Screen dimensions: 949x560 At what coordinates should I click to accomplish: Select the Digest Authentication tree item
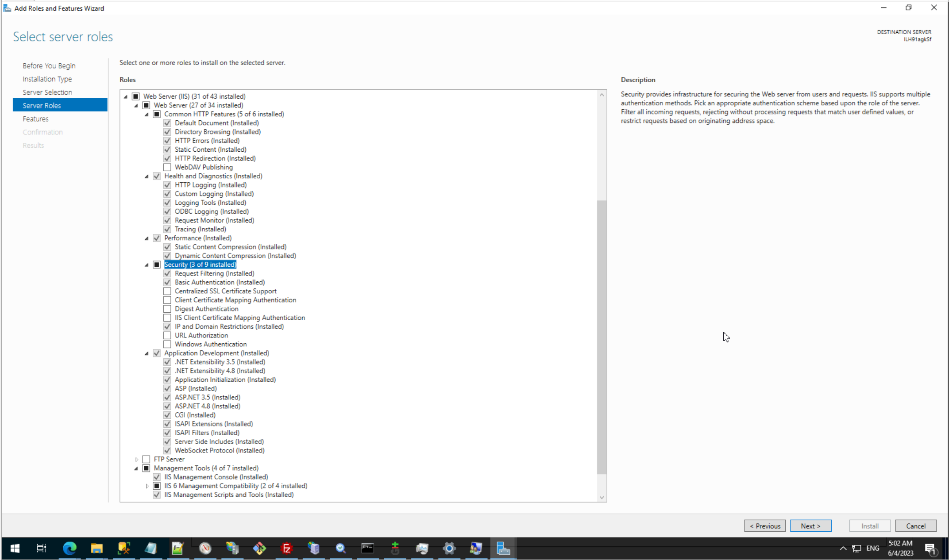(x=206, y=309)
